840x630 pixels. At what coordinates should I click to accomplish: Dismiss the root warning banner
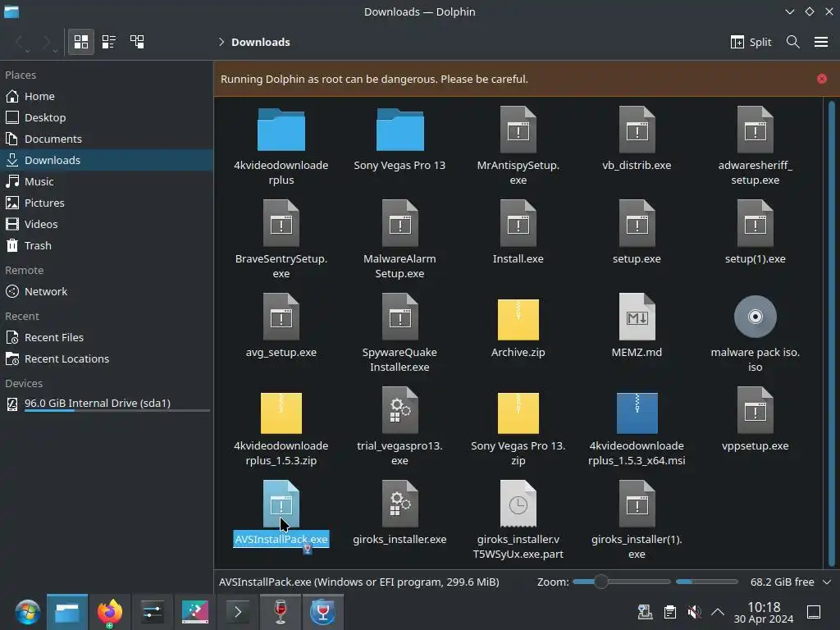[822, 79]
